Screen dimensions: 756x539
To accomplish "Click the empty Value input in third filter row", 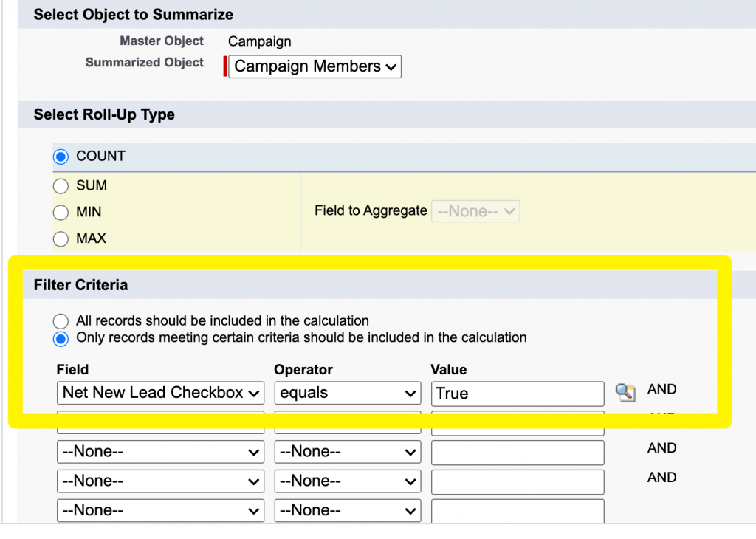I will (517, 453).
